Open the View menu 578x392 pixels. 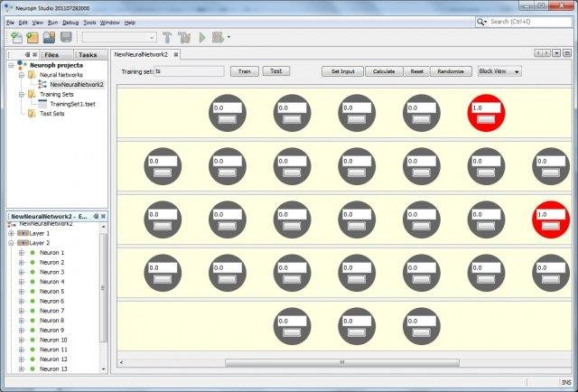pyautogui.click(x=38, y=23)
